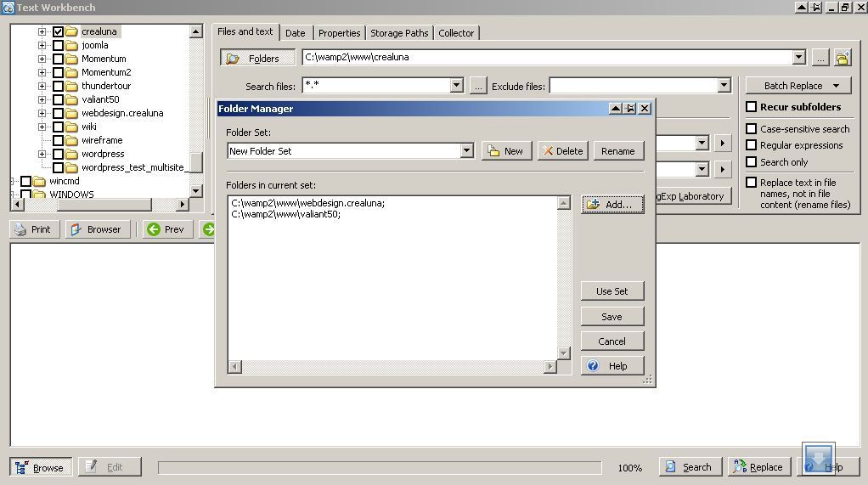Enable Regular expressions option
Viewport: 868px width, 485px height.
pyautogui.click(x=751, y=145)
